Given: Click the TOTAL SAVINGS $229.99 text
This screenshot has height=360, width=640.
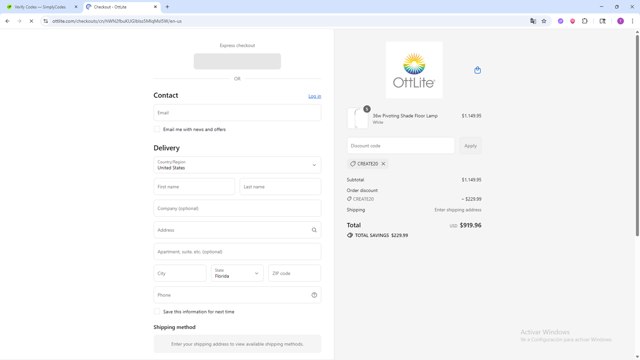Looking at the screenshot, I should 381,236.
